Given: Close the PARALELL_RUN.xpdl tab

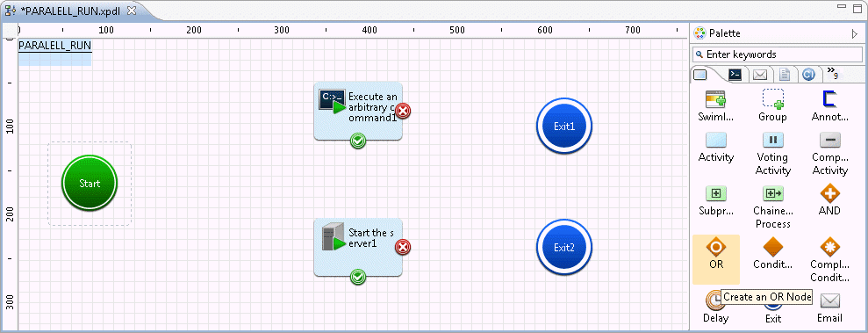Looking at the screenshot, I should [x=131, y=10].
